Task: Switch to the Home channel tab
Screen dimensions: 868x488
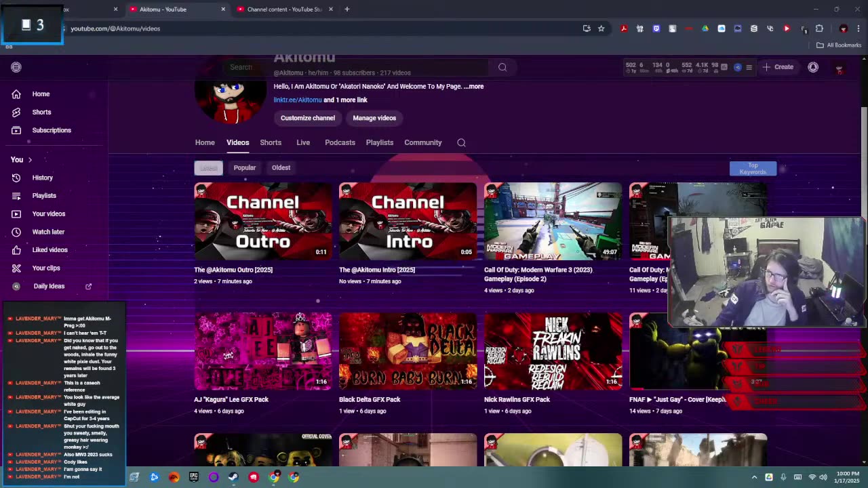Action: pyautogui.click(x=205, y=142)
